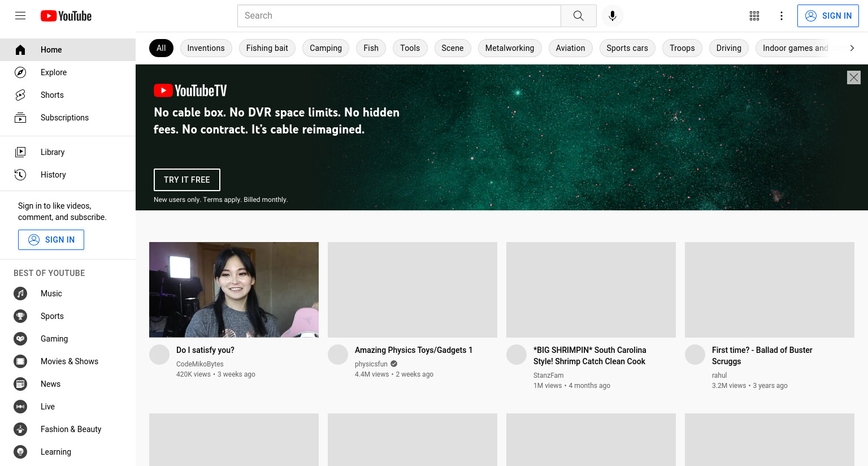The height and width of the screenshot is (466, 868).
Task: Click the News icon
Action: 20,384
